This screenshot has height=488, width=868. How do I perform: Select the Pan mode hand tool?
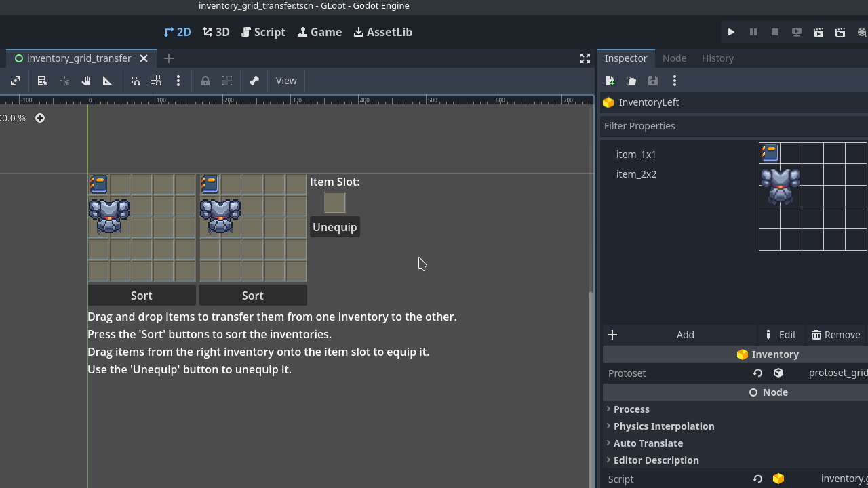coord(85,81)
